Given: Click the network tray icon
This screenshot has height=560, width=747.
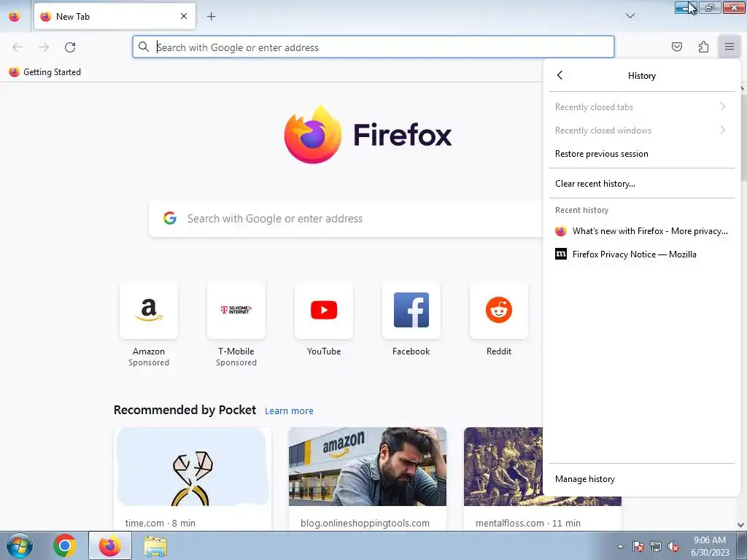Looking at the screenshot, I should click(x=656, y=547).
